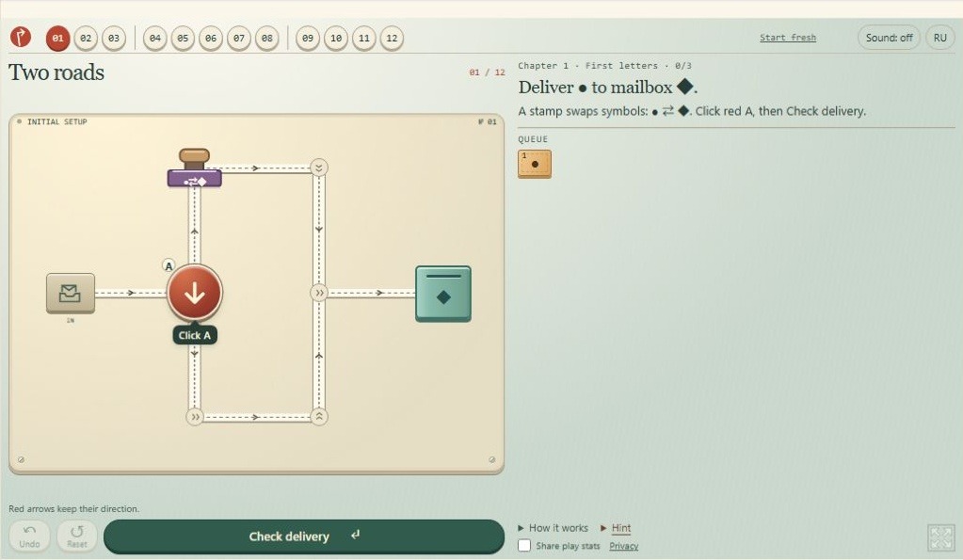Click the bottom-left junction node
Image resolution: width=963 pixels, height=560 pixels.
click(x=195, y=417)
